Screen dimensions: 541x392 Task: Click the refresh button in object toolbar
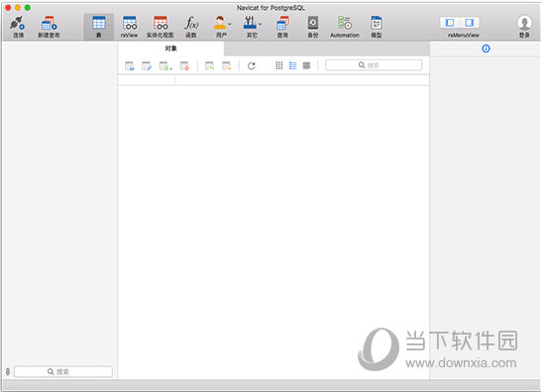[252, 66]
